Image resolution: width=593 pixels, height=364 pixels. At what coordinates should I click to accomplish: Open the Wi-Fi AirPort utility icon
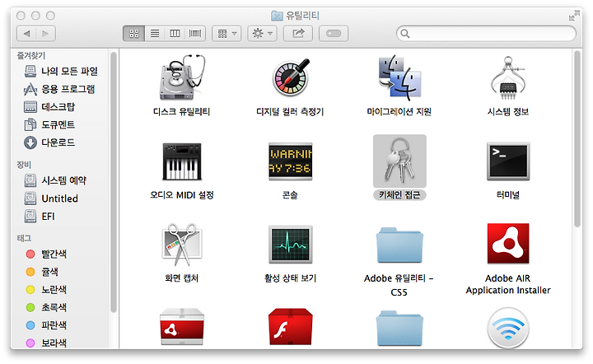tap(508, 328)
